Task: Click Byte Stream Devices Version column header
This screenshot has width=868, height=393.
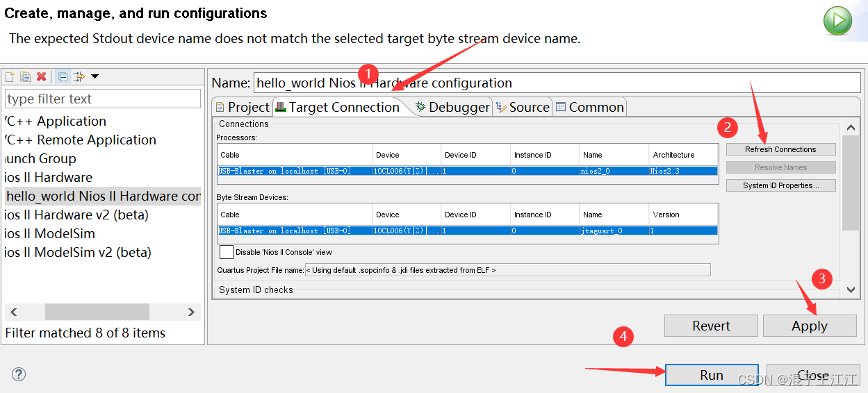Action: coord(683,215)
